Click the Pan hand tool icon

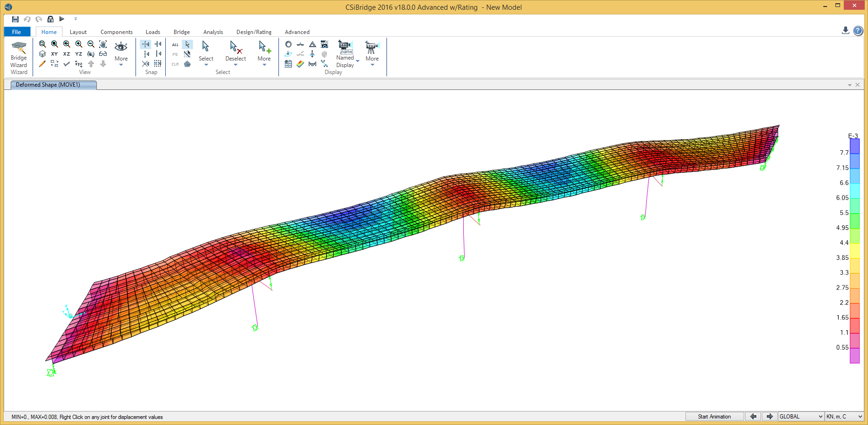coord(103,44)
